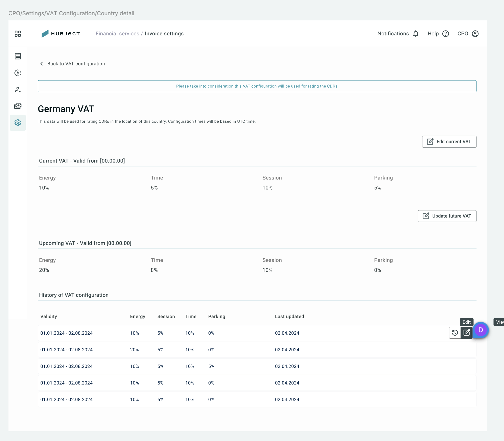
Task: Click the Help question mark icon
Action: tap(446, 34)
